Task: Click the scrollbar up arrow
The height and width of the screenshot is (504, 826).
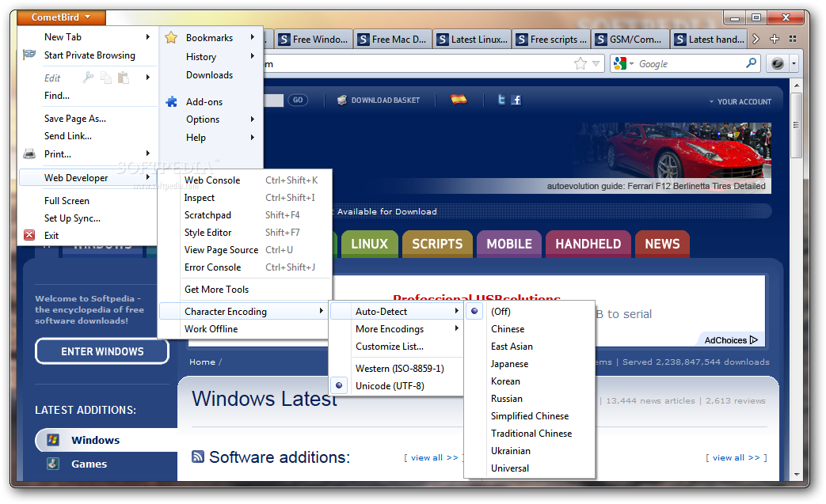Action: coord(796,85)
